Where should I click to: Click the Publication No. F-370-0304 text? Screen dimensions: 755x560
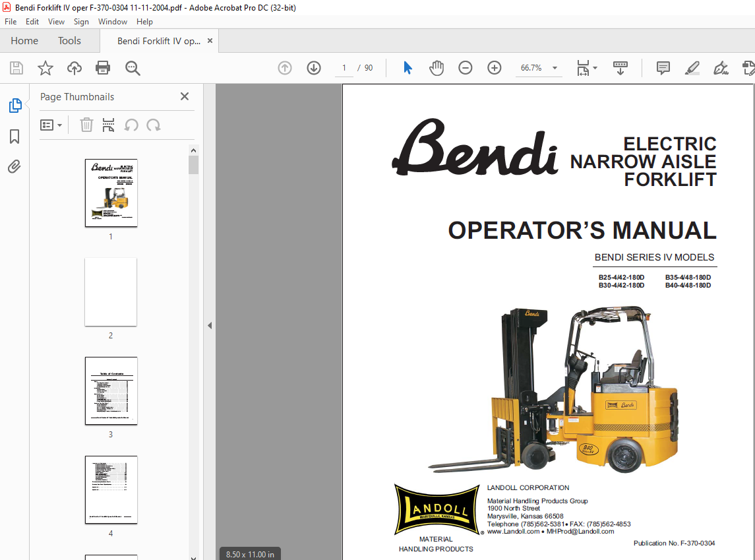[674, 543]
